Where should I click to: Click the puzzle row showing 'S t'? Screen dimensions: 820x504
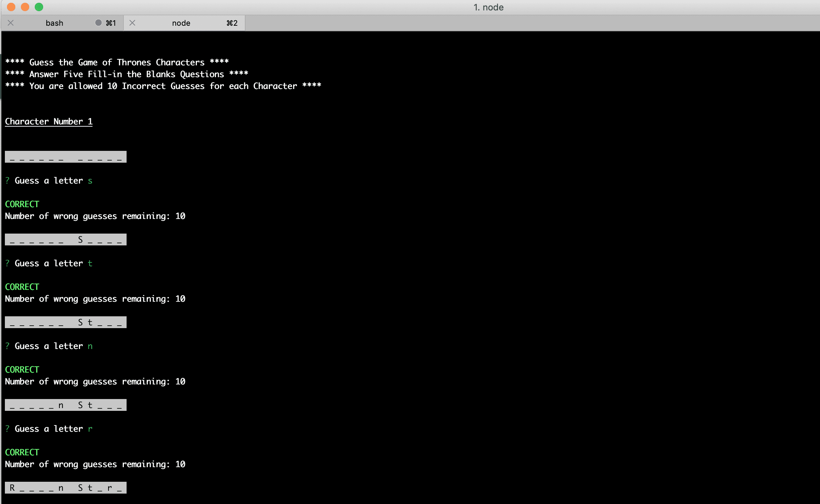click(66, 322)
